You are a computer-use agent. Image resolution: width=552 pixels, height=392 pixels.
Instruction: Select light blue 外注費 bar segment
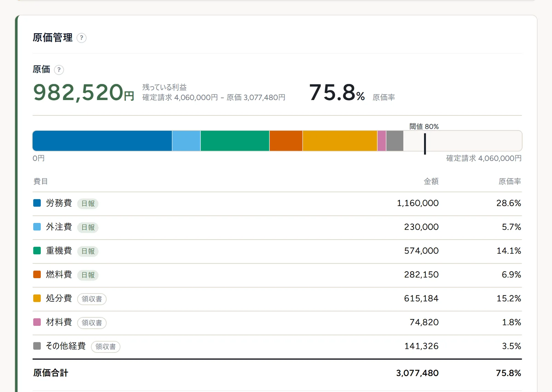pyautogui.click(x=186, y=141)
